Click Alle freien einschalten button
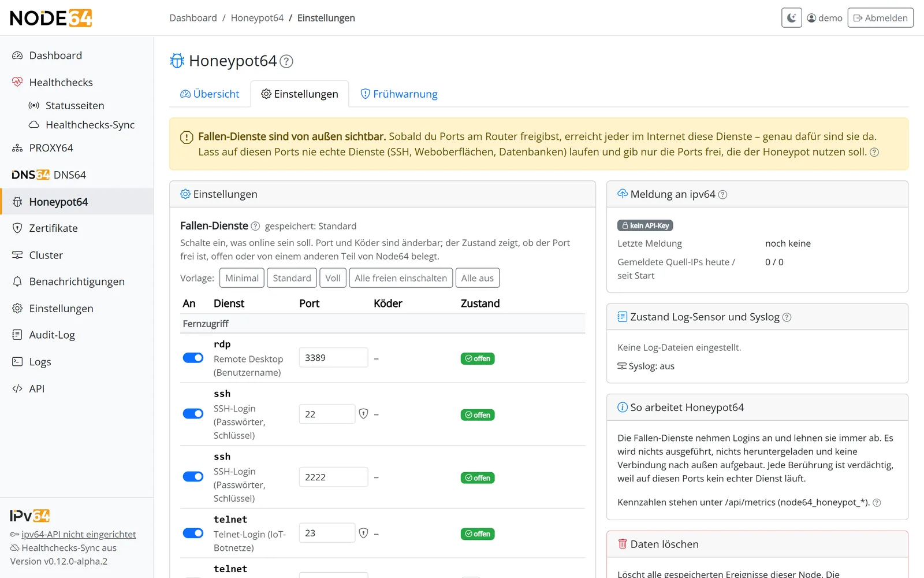 point(401,278)
